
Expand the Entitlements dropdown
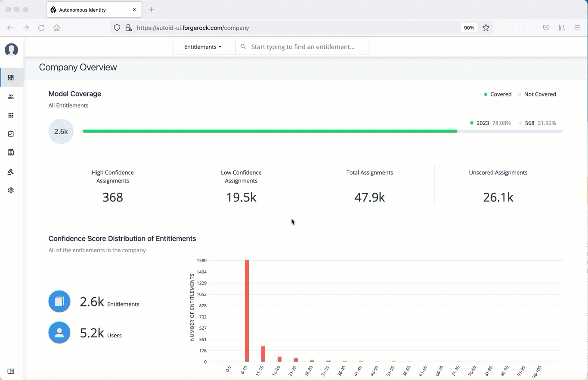203,47
